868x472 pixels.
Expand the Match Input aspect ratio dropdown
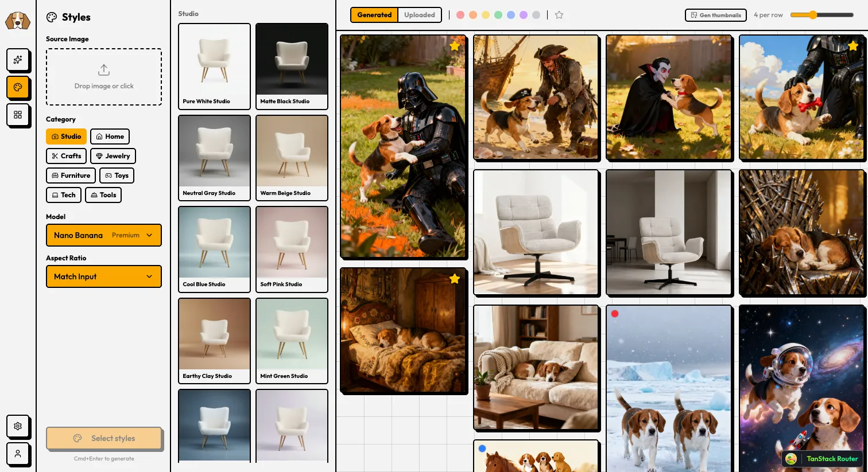[x=104, y=276]
